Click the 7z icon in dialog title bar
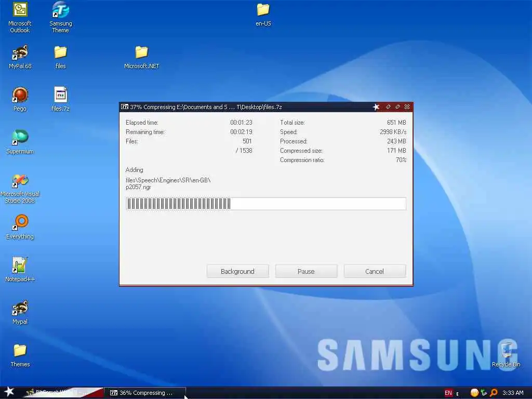 tap(125, 107)
